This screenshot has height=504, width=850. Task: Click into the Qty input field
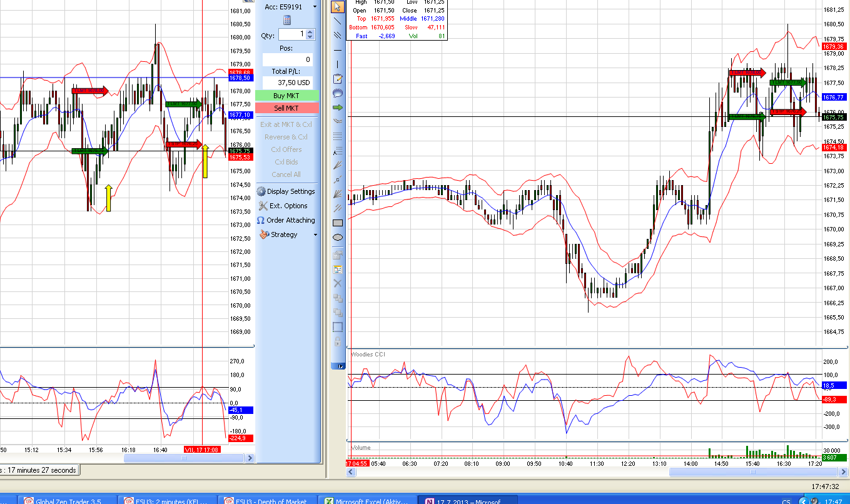[x=292, y=34]
